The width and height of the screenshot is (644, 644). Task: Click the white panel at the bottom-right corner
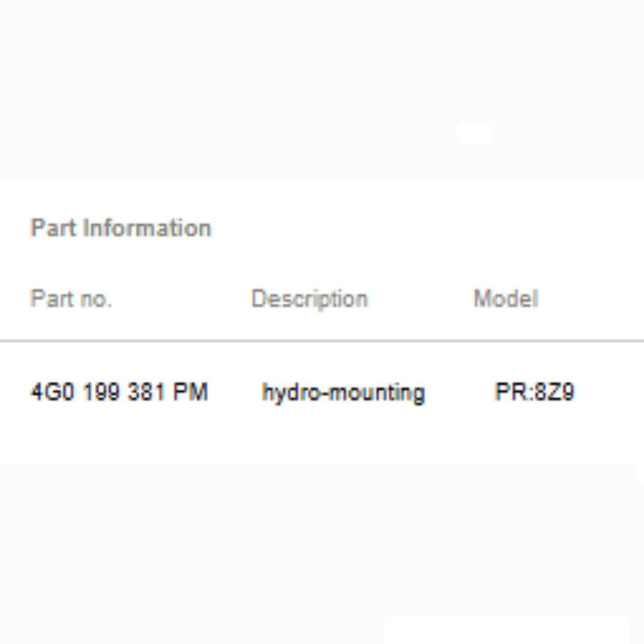click(508, 629)
